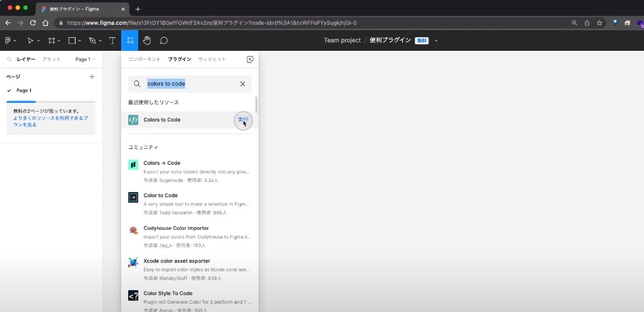Open a new browser tab
The image size is (644, 312).
(x=138, y=9)
